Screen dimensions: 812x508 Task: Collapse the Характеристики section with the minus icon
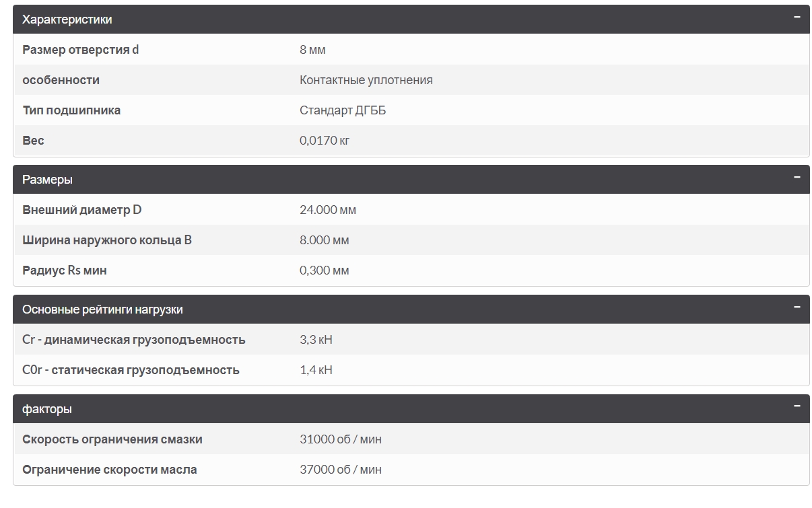797,17
